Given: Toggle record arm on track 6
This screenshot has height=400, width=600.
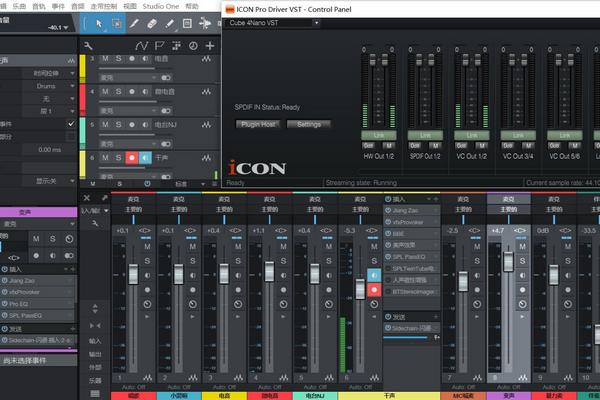Looking at the screenshot, I should [x=132, y=158].
